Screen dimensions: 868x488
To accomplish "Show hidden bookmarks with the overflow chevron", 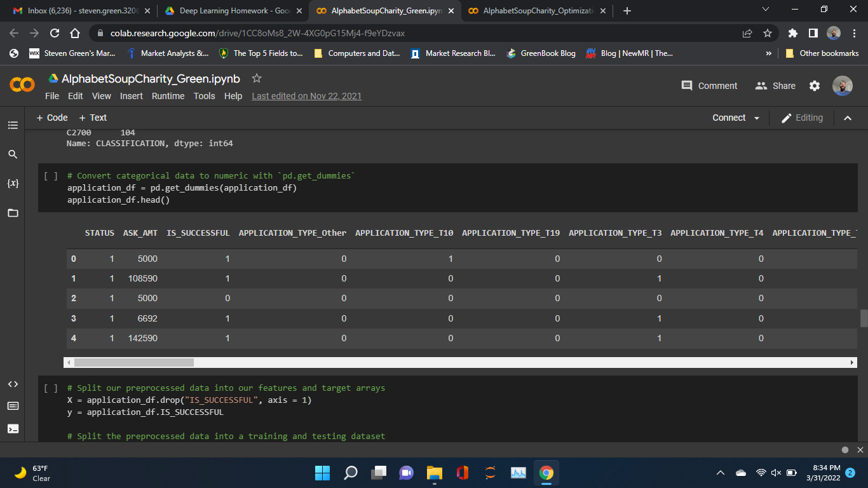I will 770,53.
